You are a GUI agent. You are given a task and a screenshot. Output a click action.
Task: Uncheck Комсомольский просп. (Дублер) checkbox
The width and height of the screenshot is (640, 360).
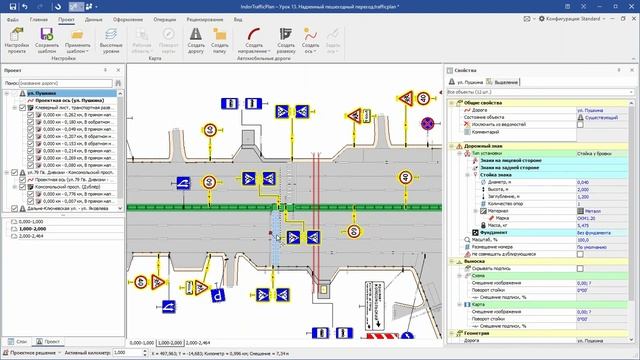tap(22, 187)
